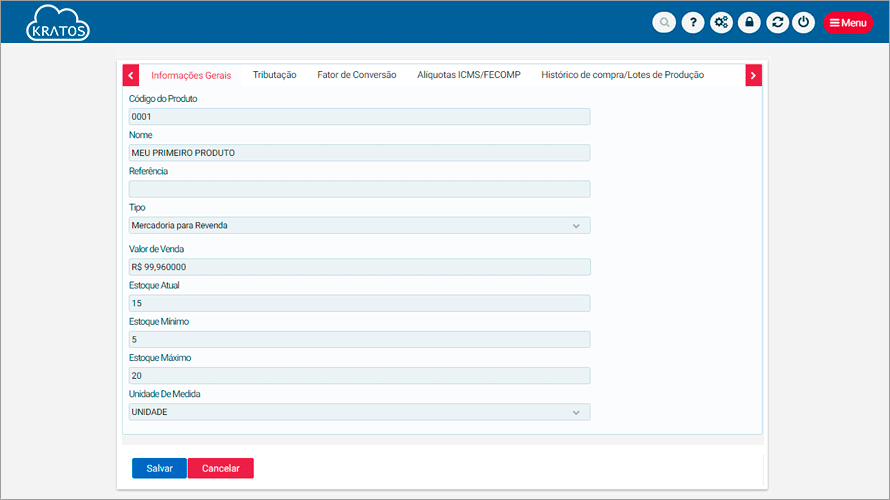Click the refresh arrows icon
This screenshot has width=890, height=500.
(x=777, y=23)
